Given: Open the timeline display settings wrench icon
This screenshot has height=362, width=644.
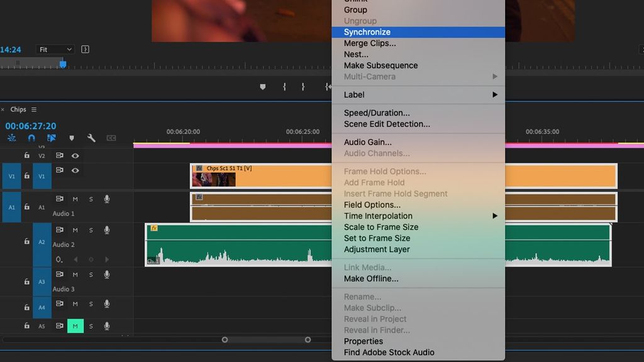Looking at the screenshot, I should (x=90, y=138).
